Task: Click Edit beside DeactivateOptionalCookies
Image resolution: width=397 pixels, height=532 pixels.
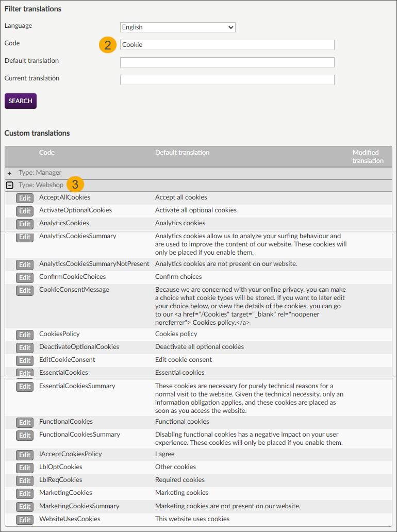Action: coord(25,347)
